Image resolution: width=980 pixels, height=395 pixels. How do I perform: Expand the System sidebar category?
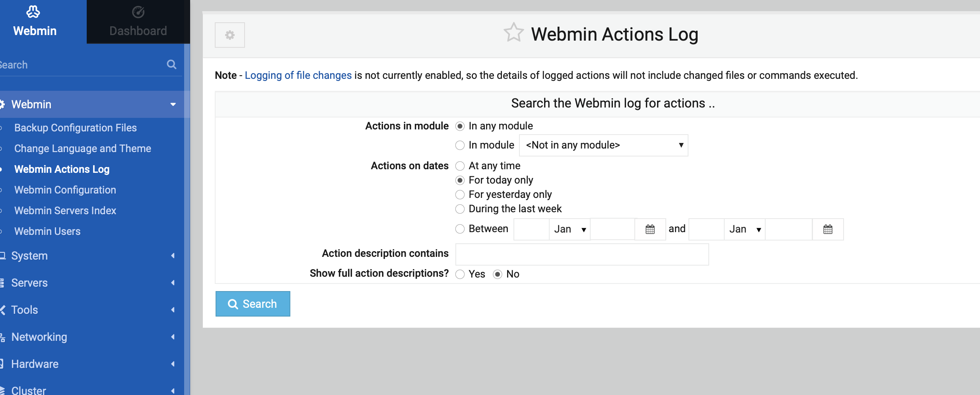click(92, 256)
